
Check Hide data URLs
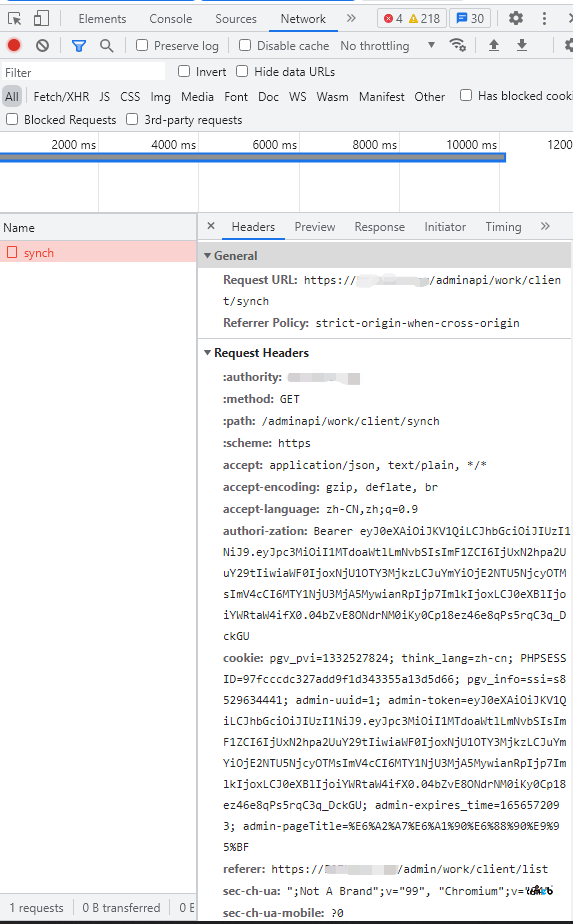pyautogui.click(x=242, y=71)
